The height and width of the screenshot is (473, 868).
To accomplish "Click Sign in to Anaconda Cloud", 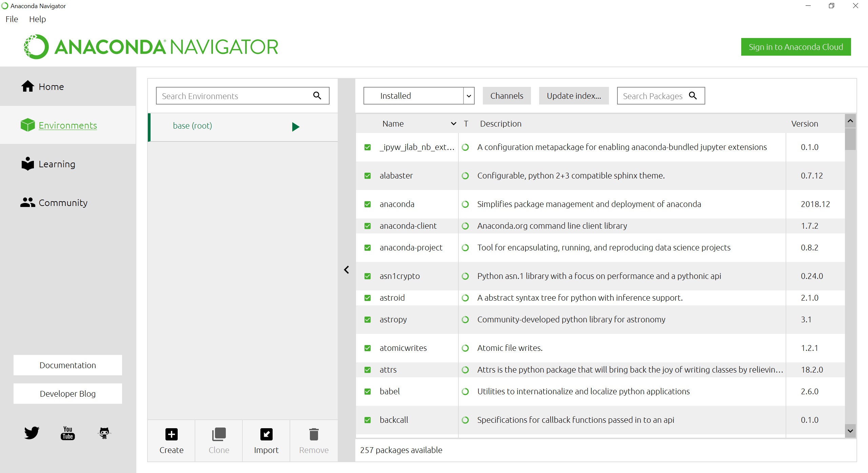I will [796, 47].
